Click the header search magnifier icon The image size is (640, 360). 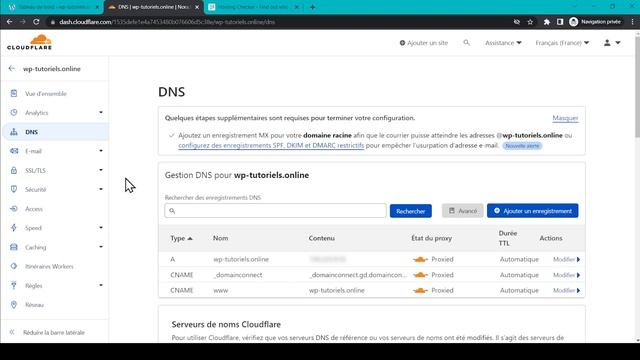pos(467,42)
